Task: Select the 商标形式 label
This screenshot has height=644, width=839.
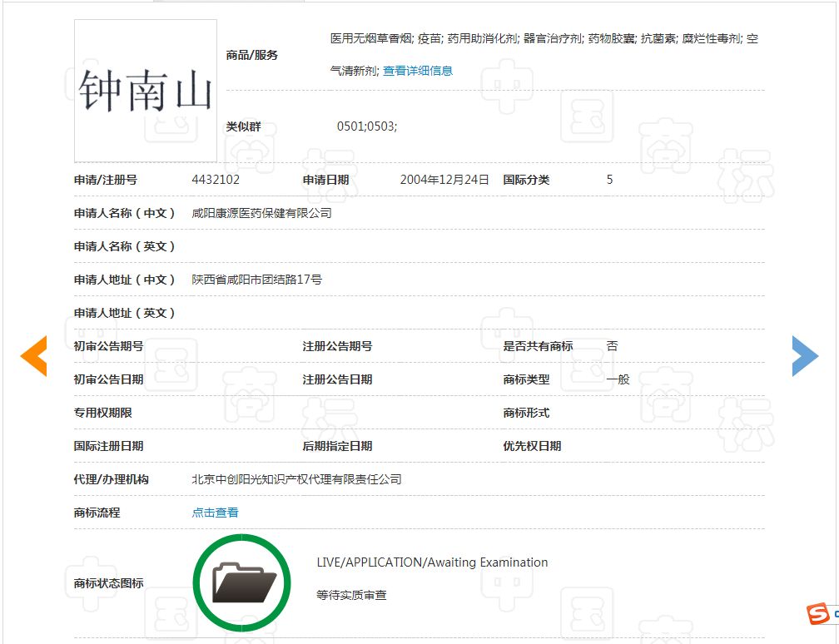Action: pos(526,413)
